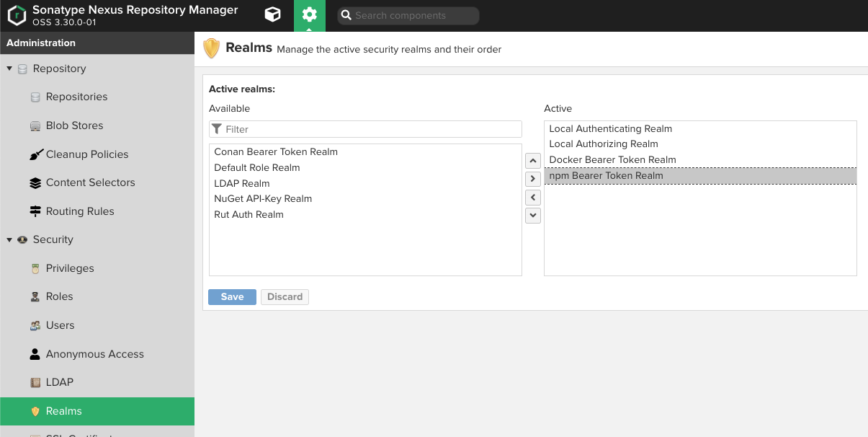Click the search magnifier icon
Viewport: 868px width, 437px height.
click(346, 16)
